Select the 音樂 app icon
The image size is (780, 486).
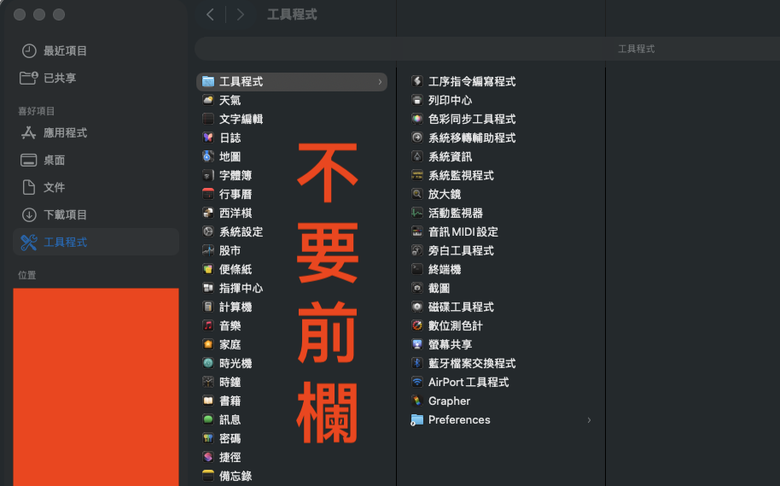(x=208, y=326)
